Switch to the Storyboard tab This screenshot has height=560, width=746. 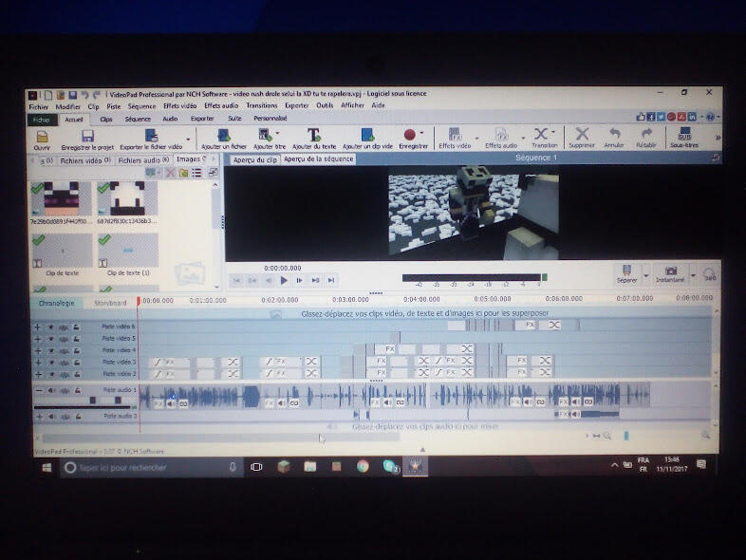110,304
